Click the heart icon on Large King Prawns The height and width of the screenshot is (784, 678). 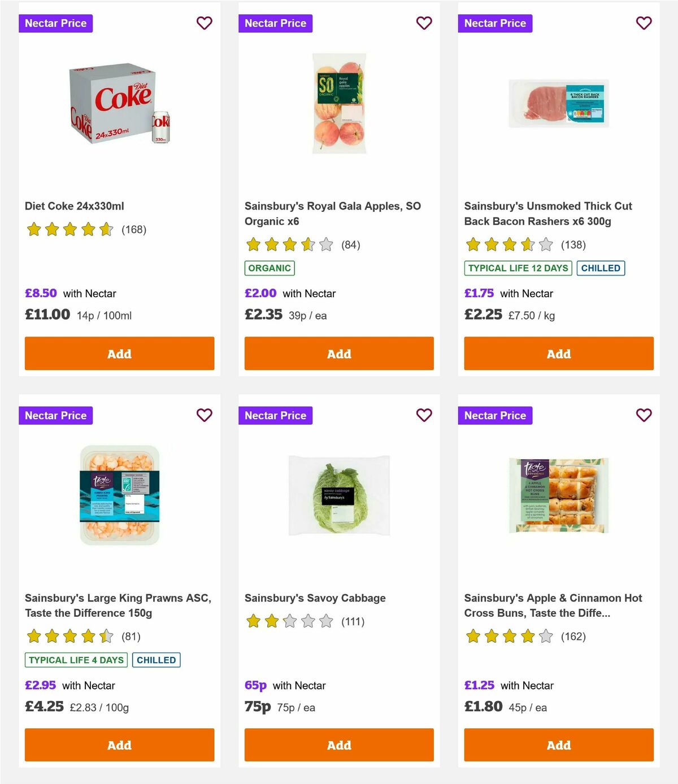(205, 415)
